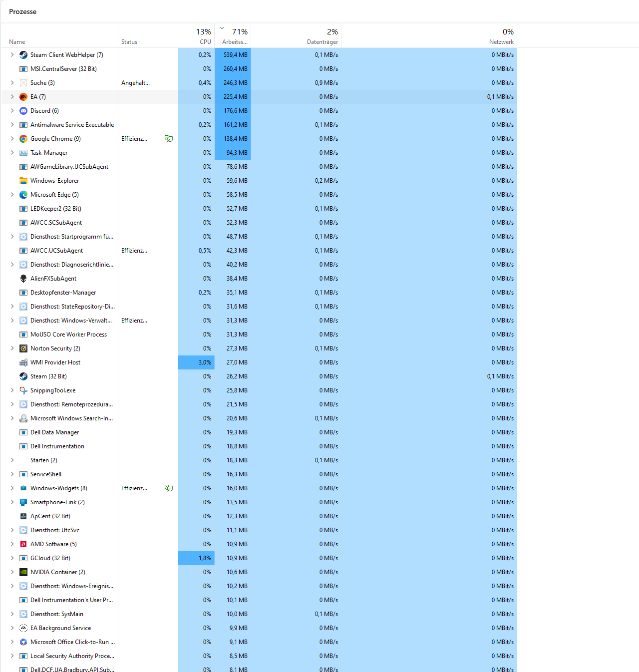Sort by the Netzwerk column header

coord(429,35)
